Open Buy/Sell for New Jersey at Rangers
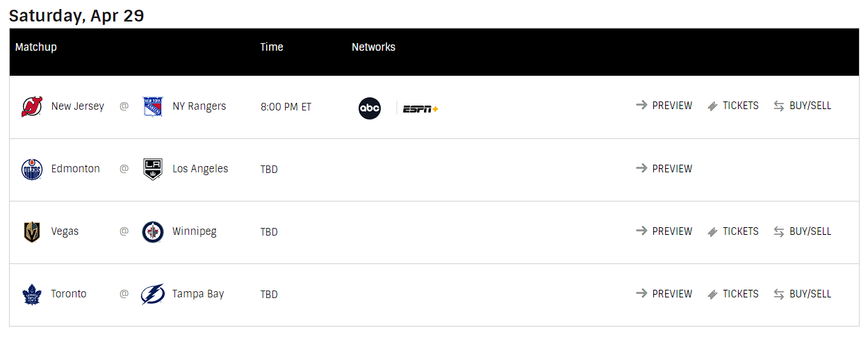This screenshot has height=353, width=868. [802, 106]
